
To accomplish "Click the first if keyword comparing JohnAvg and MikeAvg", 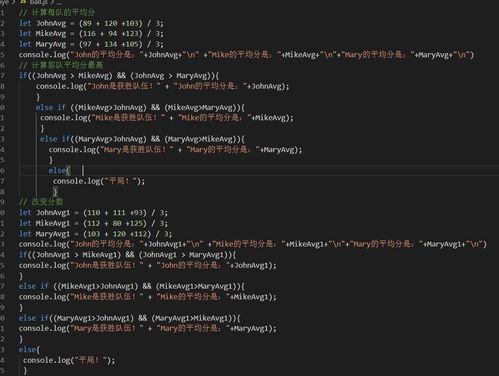I will [23, 76].
